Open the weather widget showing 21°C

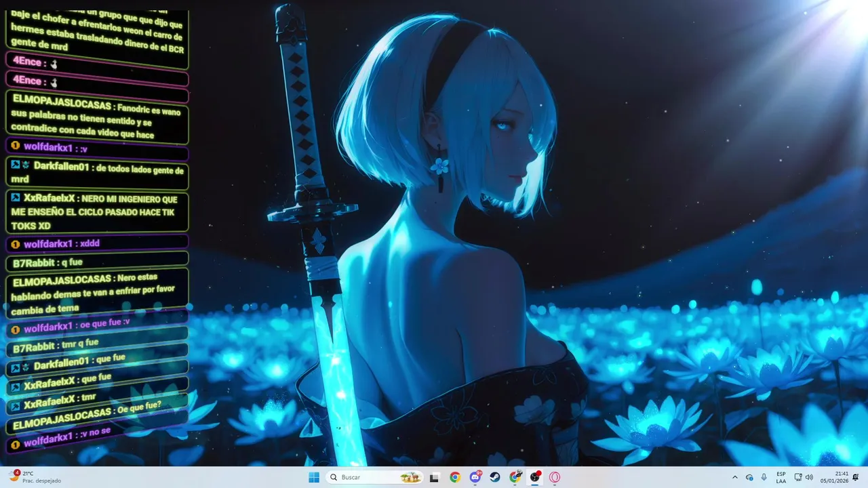tap(35, 477)
